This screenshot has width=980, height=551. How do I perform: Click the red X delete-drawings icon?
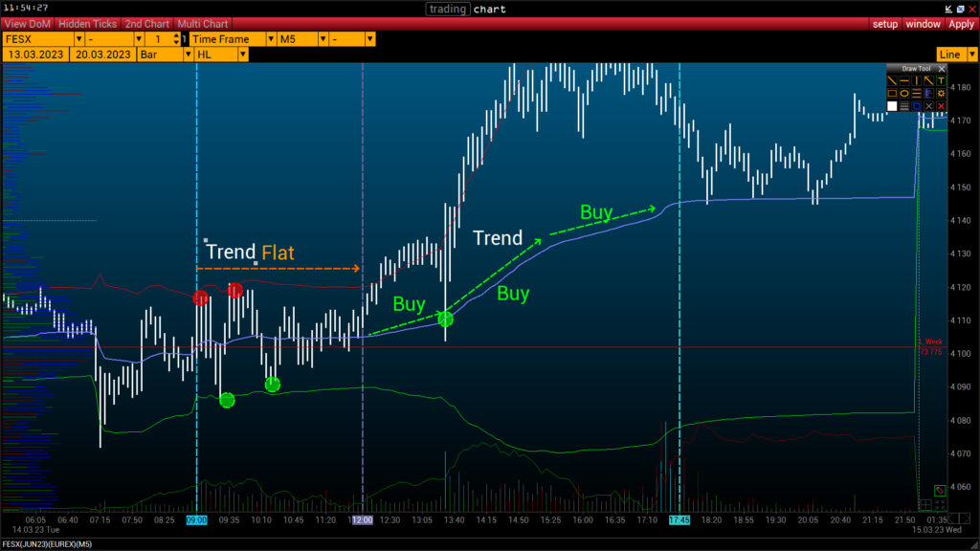[x=942, y=106]
